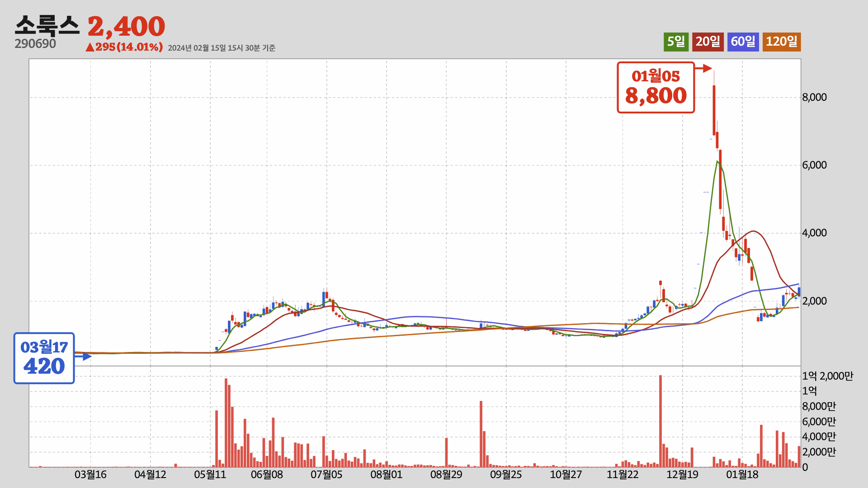Click the 05월11 date axis label
This screenshot has height=488, width=868.
[x=210, y=474]
